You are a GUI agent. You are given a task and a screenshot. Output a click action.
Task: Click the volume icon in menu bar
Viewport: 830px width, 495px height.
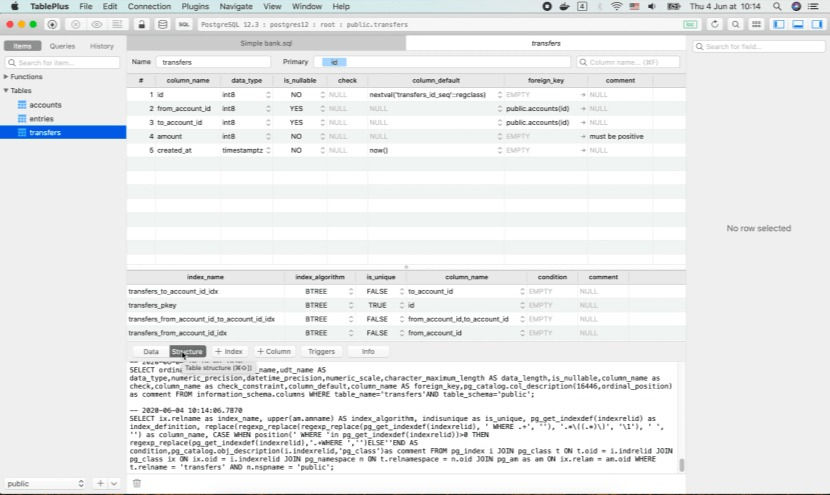point(652,6)
